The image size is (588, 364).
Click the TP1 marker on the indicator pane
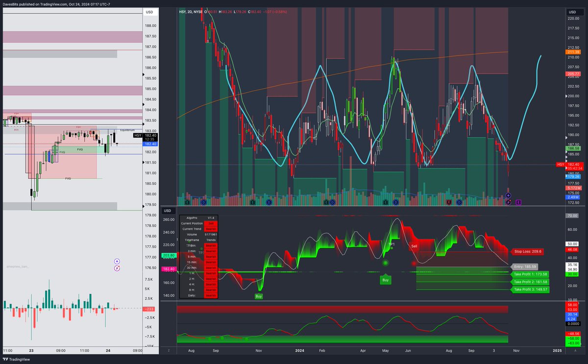(391, 244)
